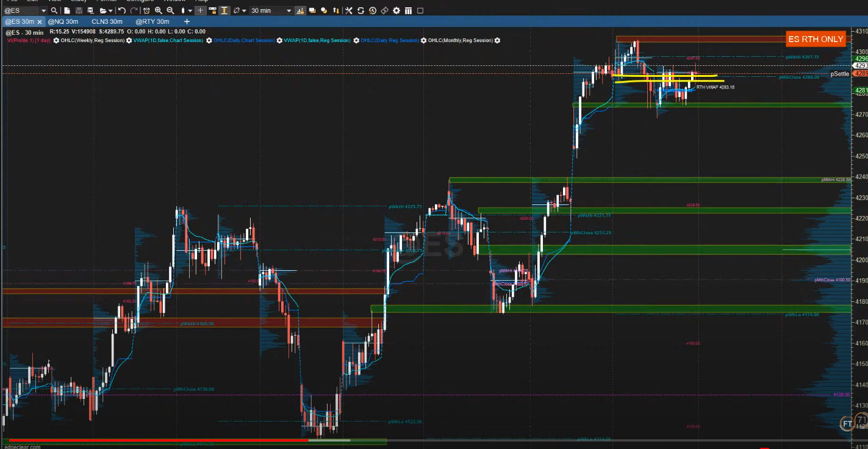Save all open charts
868x449 pixels.
pos(90,10)
